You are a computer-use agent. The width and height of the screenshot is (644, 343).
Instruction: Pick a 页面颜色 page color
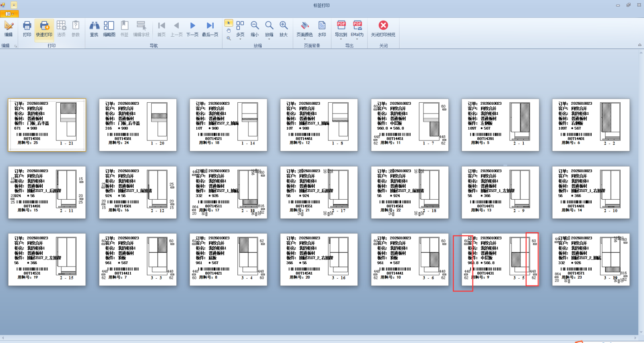click(x=305, y=29)
